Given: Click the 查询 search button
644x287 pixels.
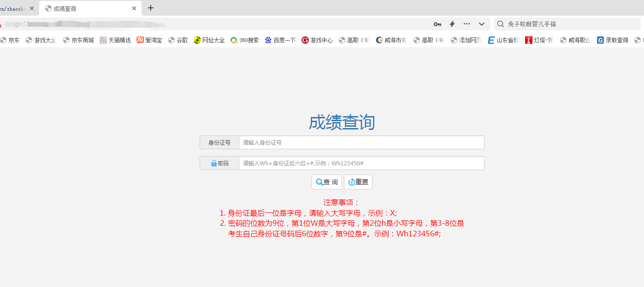Looking at the screenshot, I should point(327,182).
